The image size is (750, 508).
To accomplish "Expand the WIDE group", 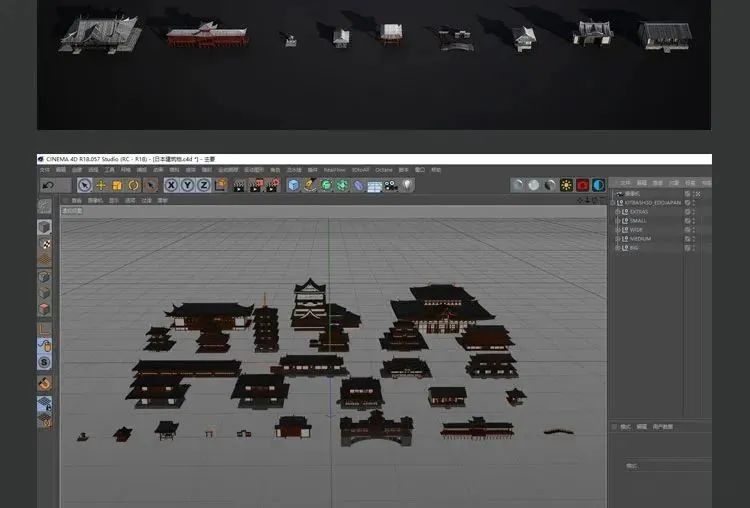I will tap(618, 230).
